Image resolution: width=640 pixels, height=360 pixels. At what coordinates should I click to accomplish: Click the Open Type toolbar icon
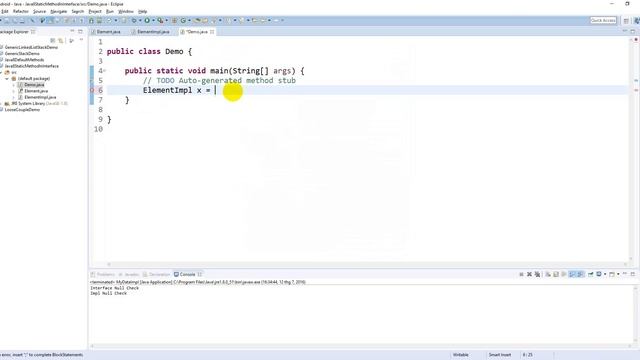point(197,20)
